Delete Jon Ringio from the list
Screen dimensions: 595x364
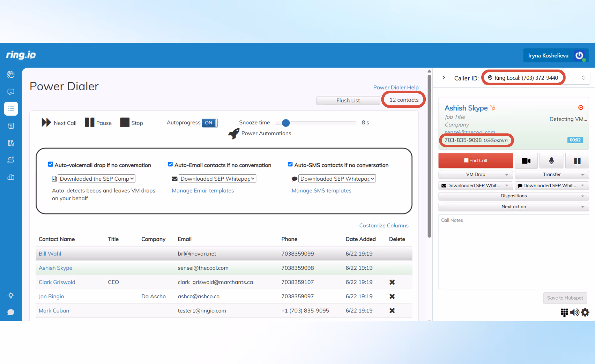[392, 296]
